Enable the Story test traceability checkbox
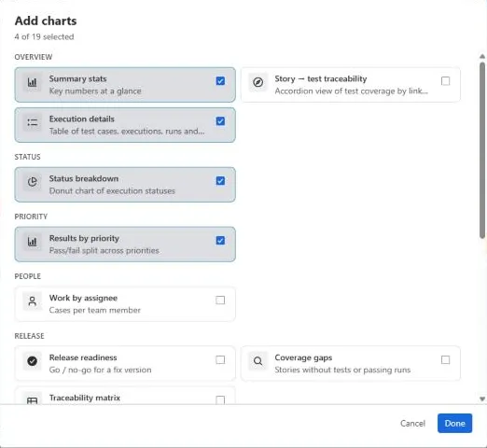 tap(445, 81)
